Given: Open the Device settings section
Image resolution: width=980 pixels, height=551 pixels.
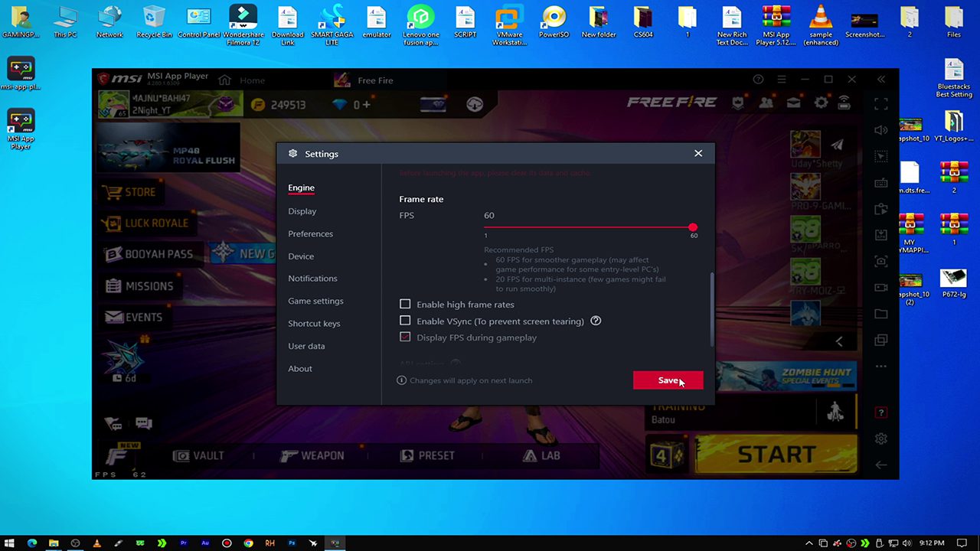Looking at the screenshot, I should pos(301,256).
